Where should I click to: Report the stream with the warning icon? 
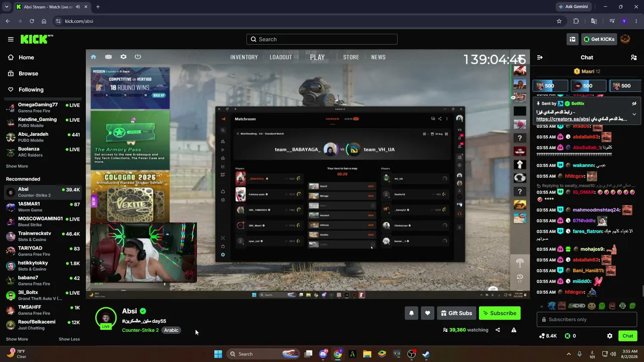514,330
